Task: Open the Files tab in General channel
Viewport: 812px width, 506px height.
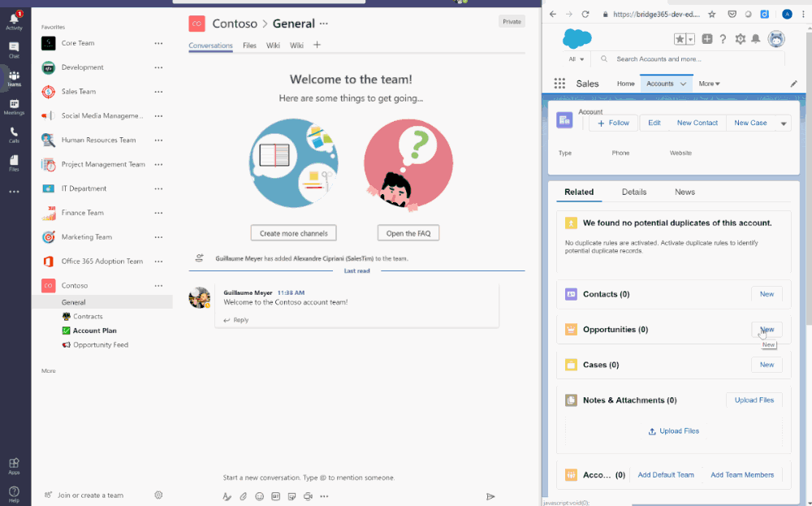Action: (249, 45)
